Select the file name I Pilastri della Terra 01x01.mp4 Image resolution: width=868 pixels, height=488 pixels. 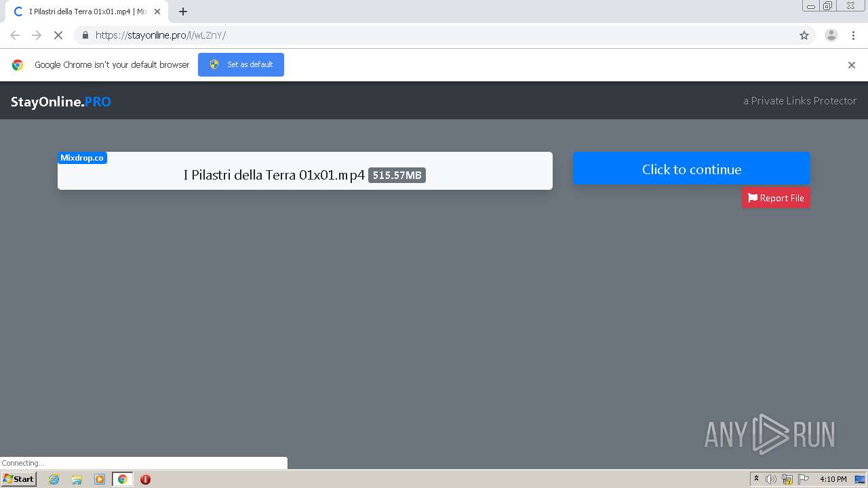click(x=274, y=175)
